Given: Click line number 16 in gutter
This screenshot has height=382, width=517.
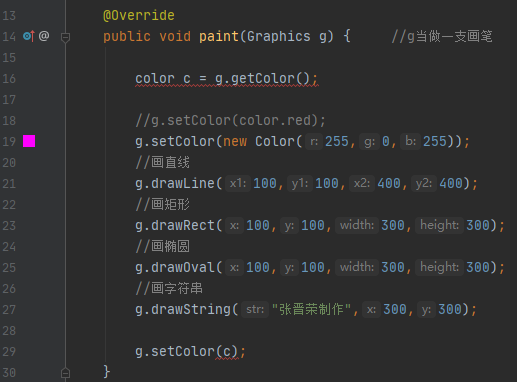Looking at the screenshot, I should coord(9,79).
